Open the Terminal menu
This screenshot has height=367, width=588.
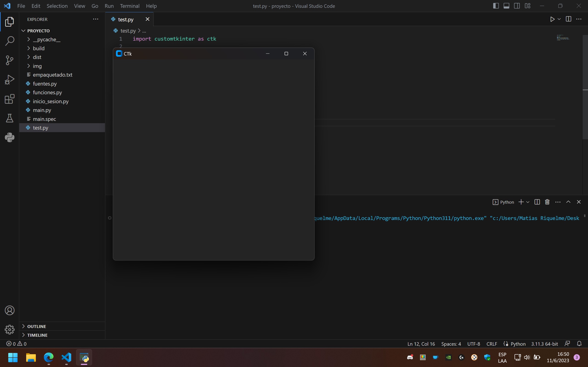130,6
